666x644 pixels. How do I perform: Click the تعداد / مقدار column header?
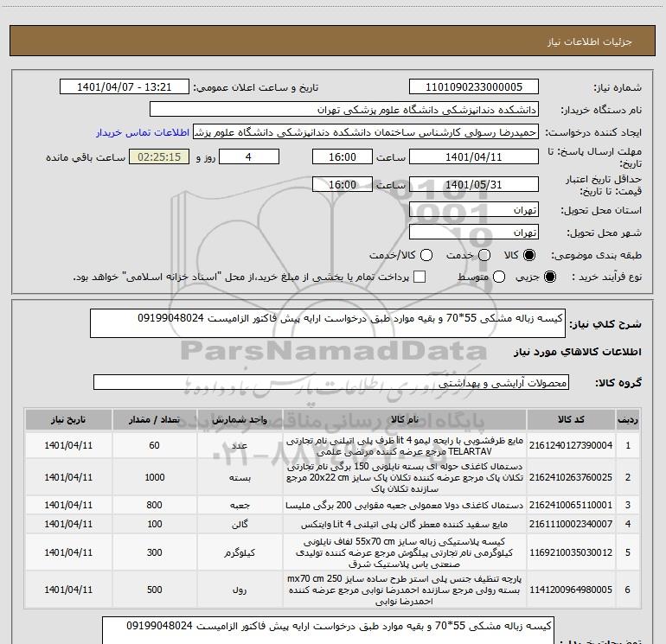coord(154,420)
